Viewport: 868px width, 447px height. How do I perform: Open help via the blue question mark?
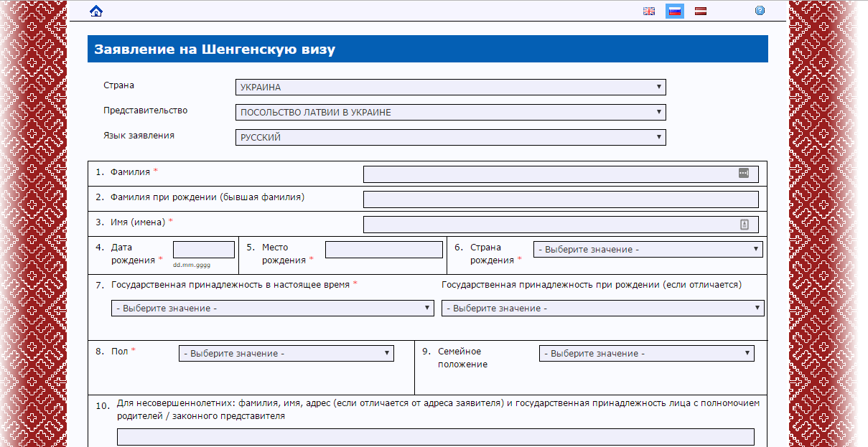click(x=760, y=11)
